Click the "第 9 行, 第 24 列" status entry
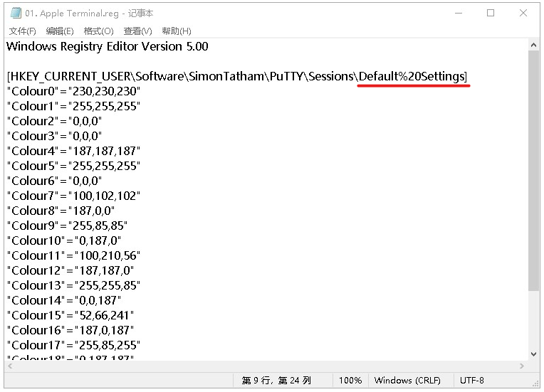The height and width of the screenshot is (392, 544). click(276, 381)
